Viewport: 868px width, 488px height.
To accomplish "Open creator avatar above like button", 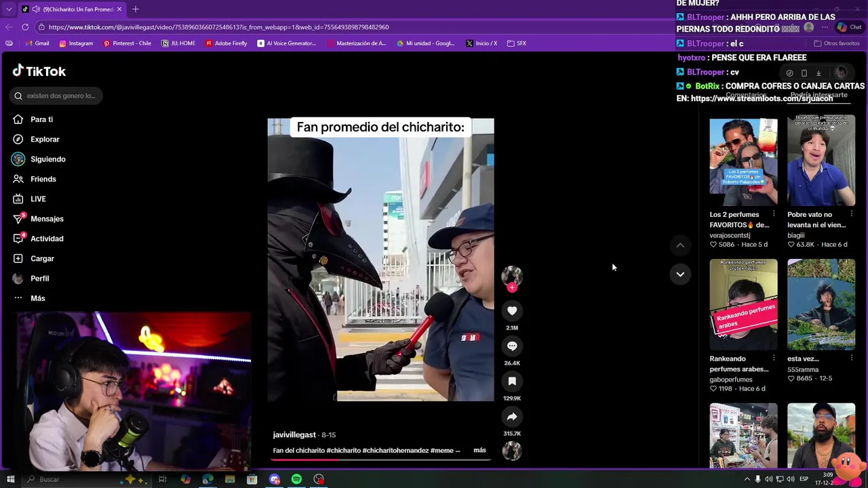I will pyautogui.click(x=512, y=276).
